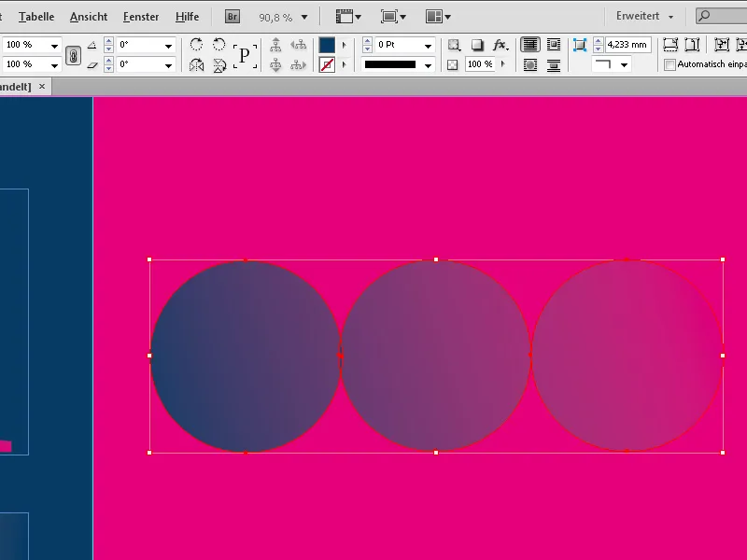Viewport: 747px width, 560px height.
Task: Open the screen mode dropdown
Action: pyautogui.click(x=393, y=17)
